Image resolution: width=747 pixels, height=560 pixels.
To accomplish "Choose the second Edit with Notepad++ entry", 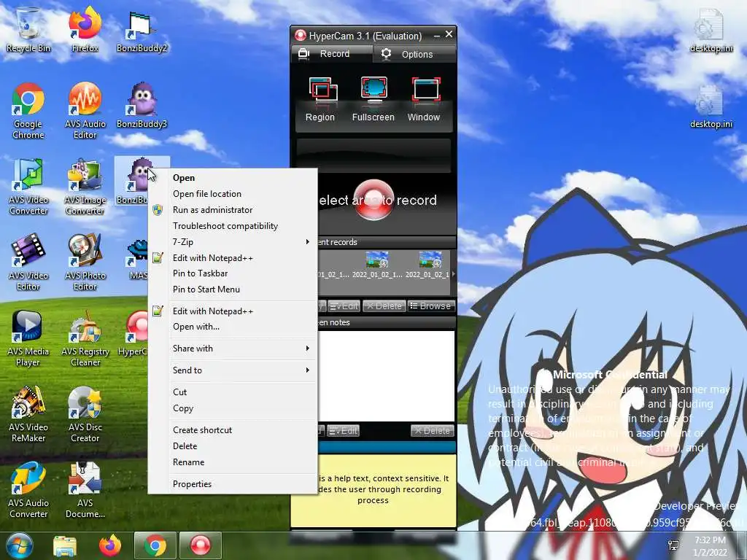I will tap(233, 311).
